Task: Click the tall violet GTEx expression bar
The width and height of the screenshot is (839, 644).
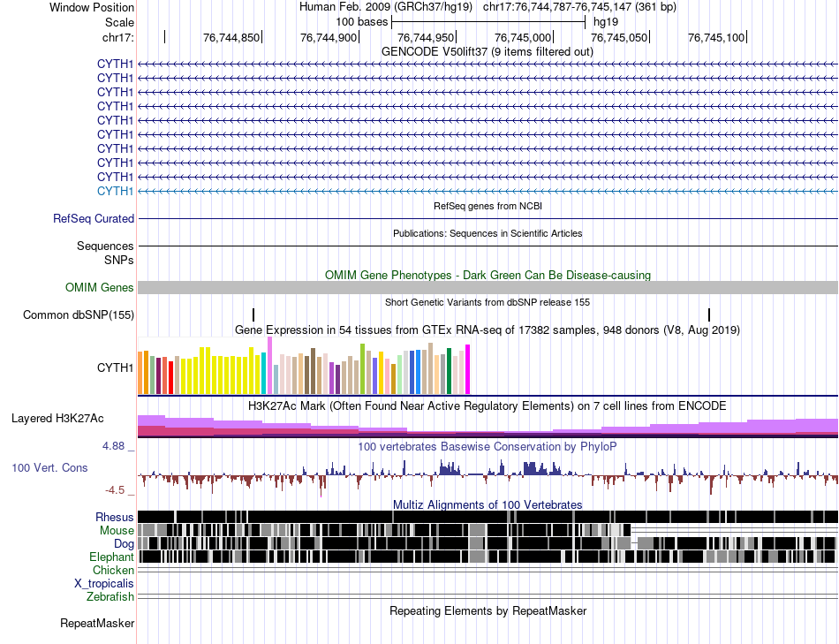Action: pyautogui.click(x=269, y=366)
